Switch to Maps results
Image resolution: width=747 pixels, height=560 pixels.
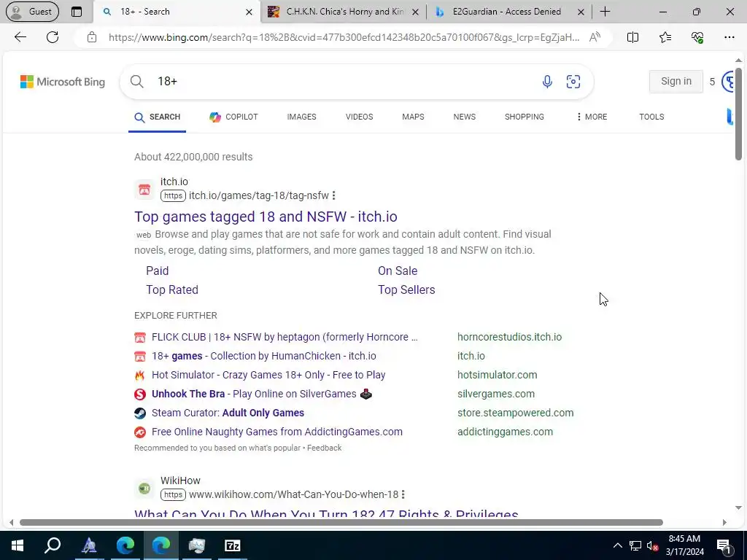pyautogui.click(x=413, y=117)
